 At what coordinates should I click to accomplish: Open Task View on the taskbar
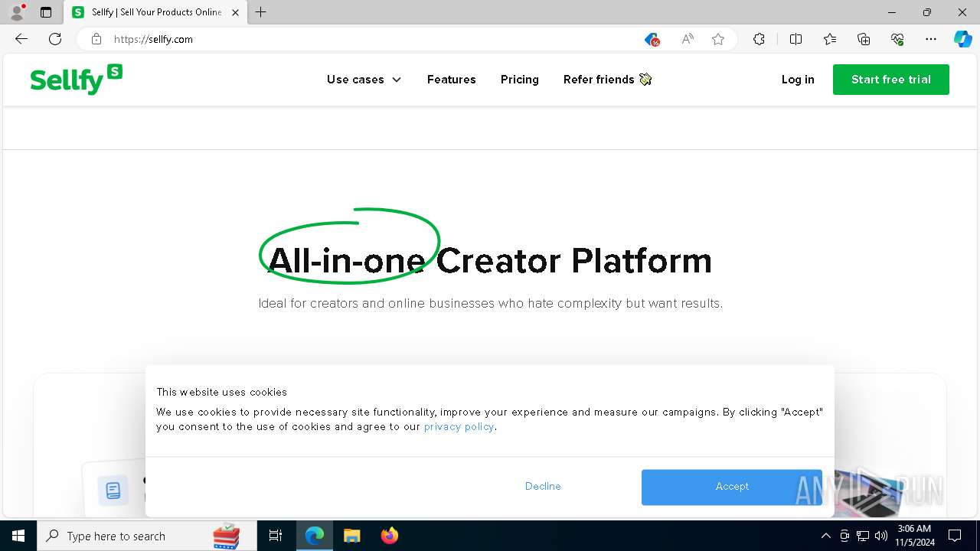click(x=276, y=536)
